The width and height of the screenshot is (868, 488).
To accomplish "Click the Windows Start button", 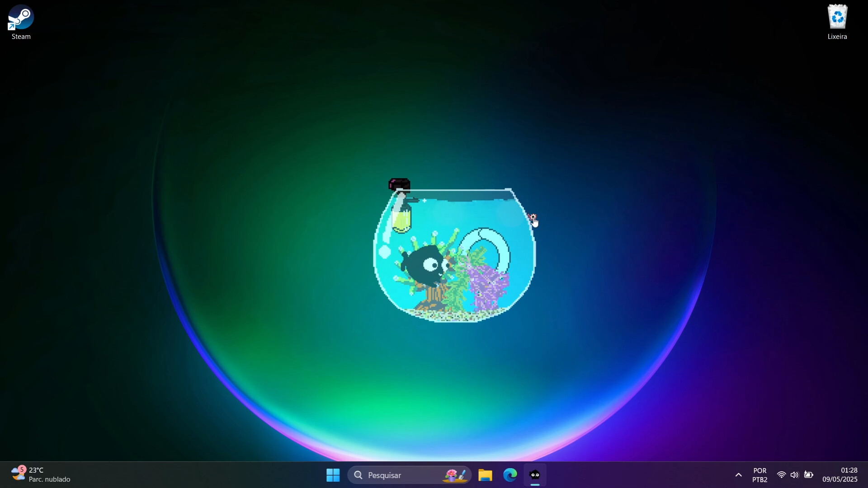I will coord(333,475).
